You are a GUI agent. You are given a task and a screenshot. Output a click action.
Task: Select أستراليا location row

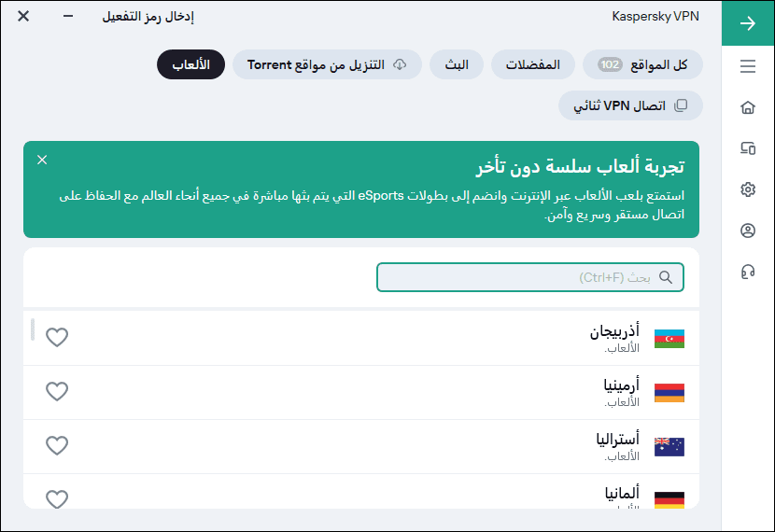(361, 446)
